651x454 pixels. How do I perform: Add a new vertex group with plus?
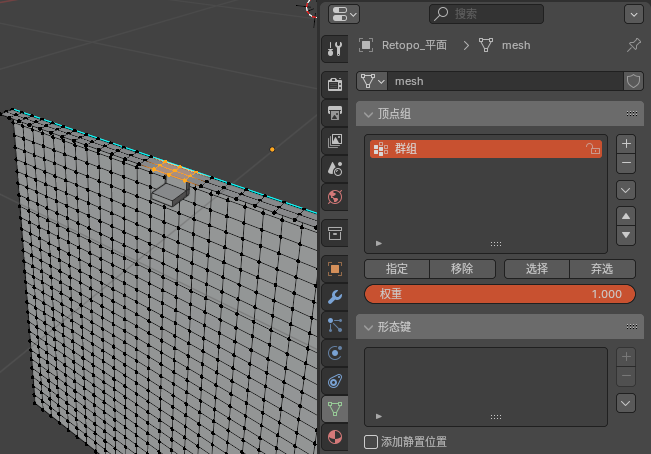coord(626,144)
